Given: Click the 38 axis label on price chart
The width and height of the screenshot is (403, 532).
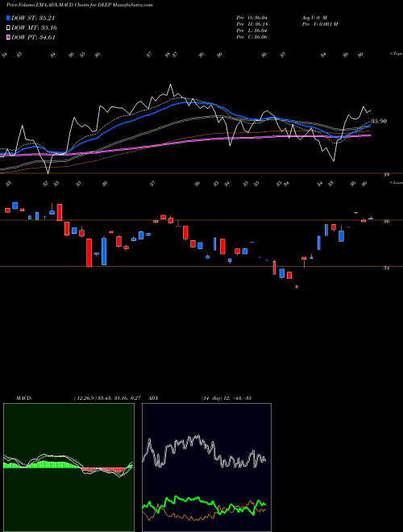Looking at the screenshot, I should pyautogui.click(x=386, y=175).
